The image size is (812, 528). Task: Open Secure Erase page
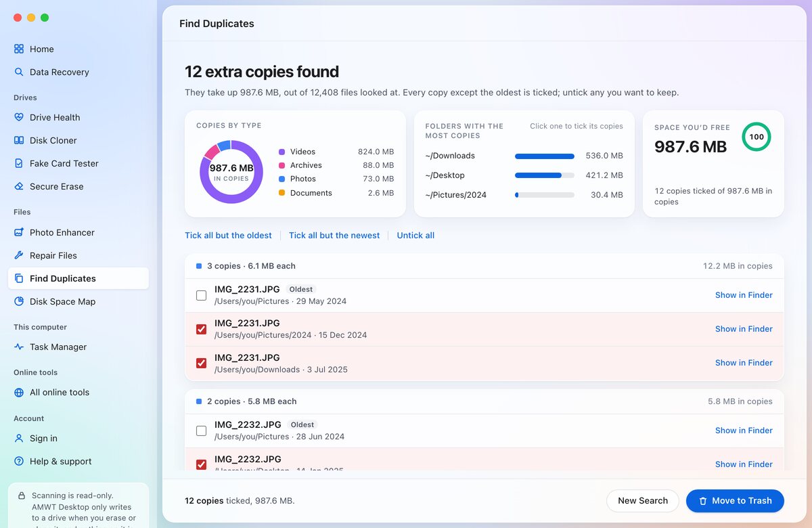(x=78, y=186)
